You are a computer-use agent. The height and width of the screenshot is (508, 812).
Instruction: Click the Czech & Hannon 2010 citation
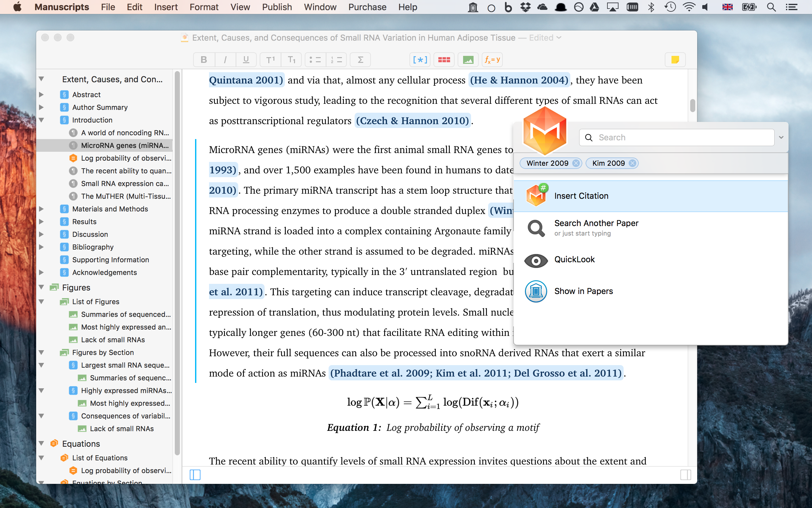coord(413,121)
